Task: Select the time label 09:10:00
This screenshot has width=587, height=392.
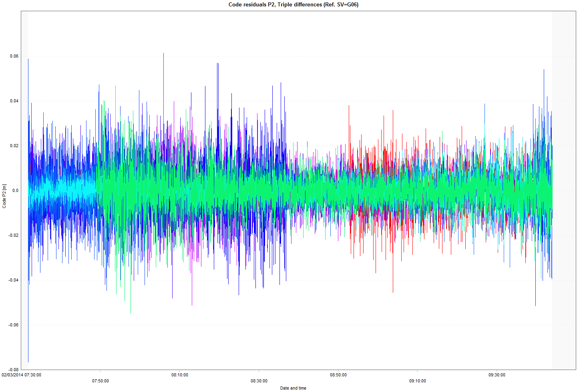Action: pyautogui.click(x=418, y=381)
